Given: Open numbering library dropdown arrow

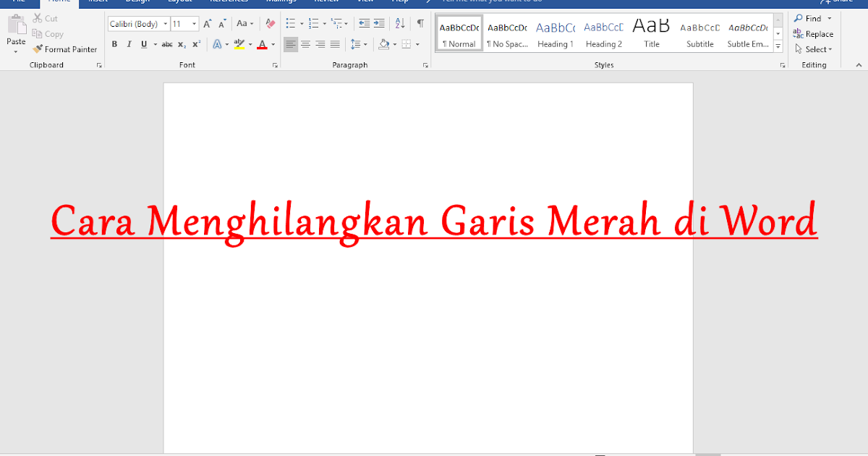Looking at the screenshot, I should point(323,24).
